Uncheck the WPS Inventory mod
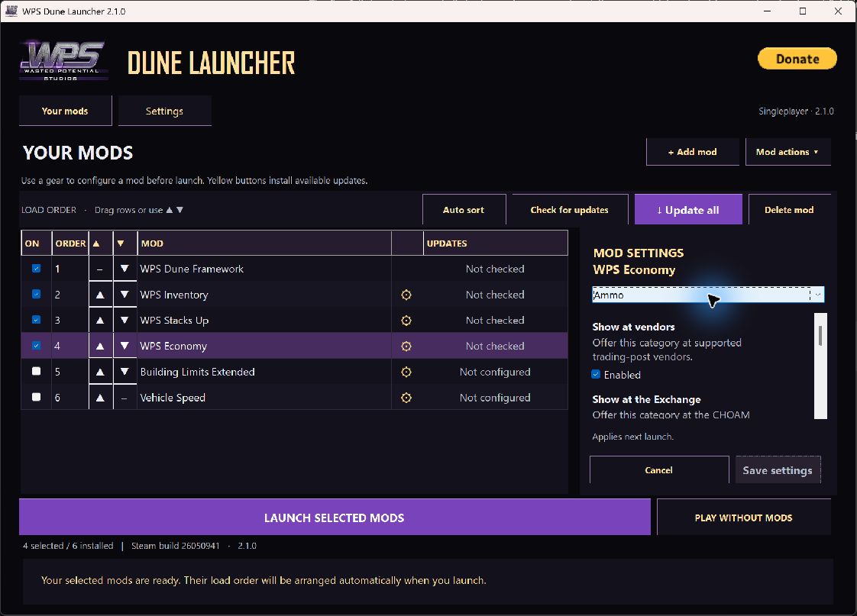 [x=36, y=295]
